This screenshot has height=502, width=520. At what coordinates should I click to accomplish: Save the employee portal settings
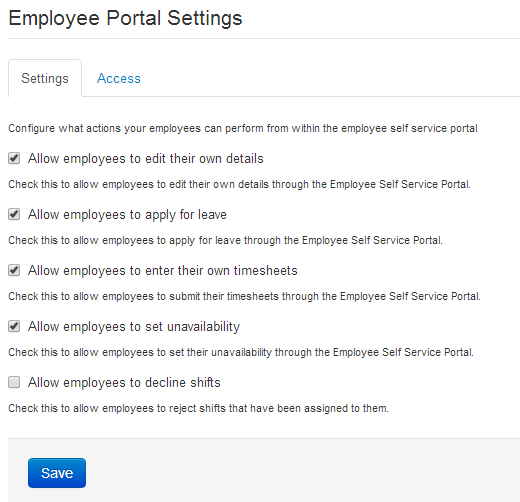point(57,473)
